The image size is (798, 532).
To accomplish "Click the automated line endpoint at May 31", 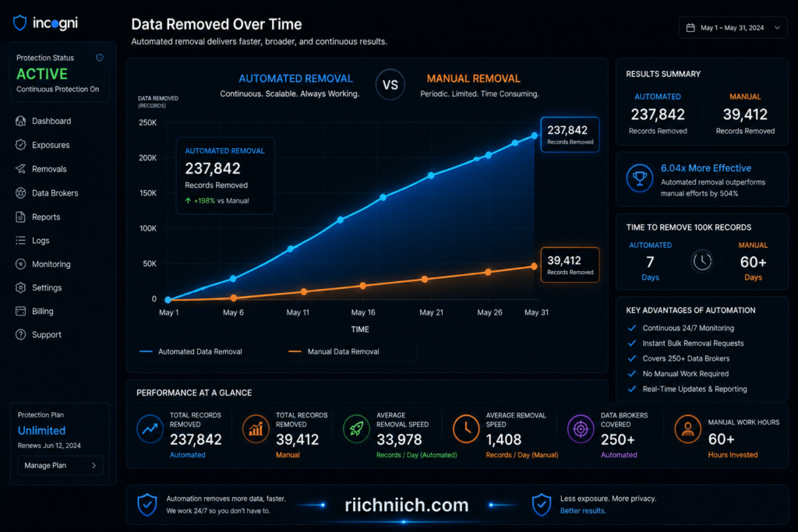I will pos(535,136).
